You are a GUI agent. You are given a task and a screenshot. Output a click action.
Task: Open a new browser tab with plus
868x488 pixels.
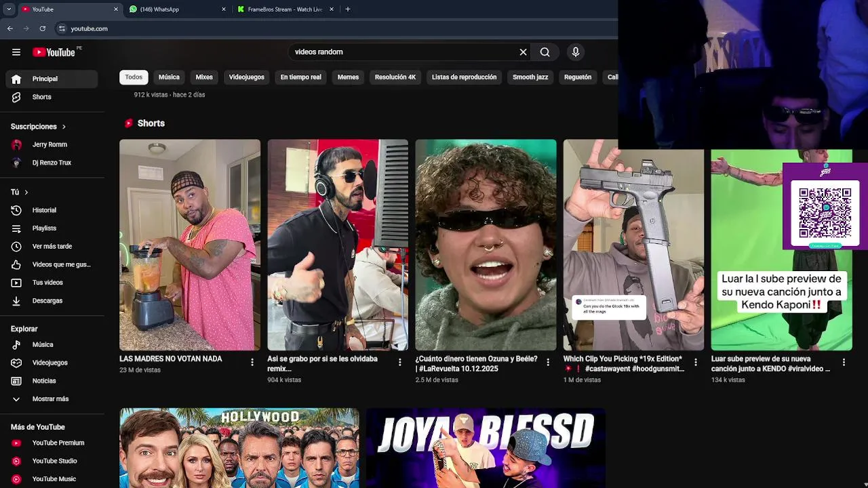(348, 9)
